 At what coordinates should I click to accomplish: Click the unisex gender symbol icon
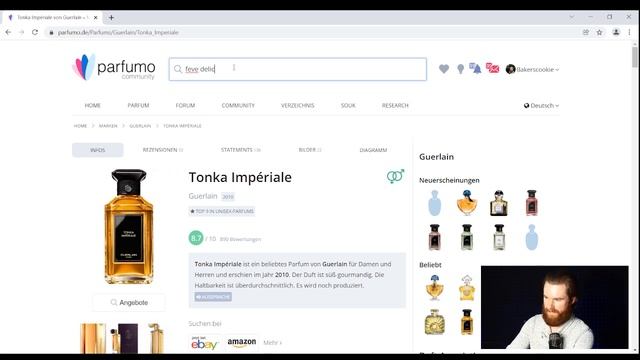coord(395,176)
